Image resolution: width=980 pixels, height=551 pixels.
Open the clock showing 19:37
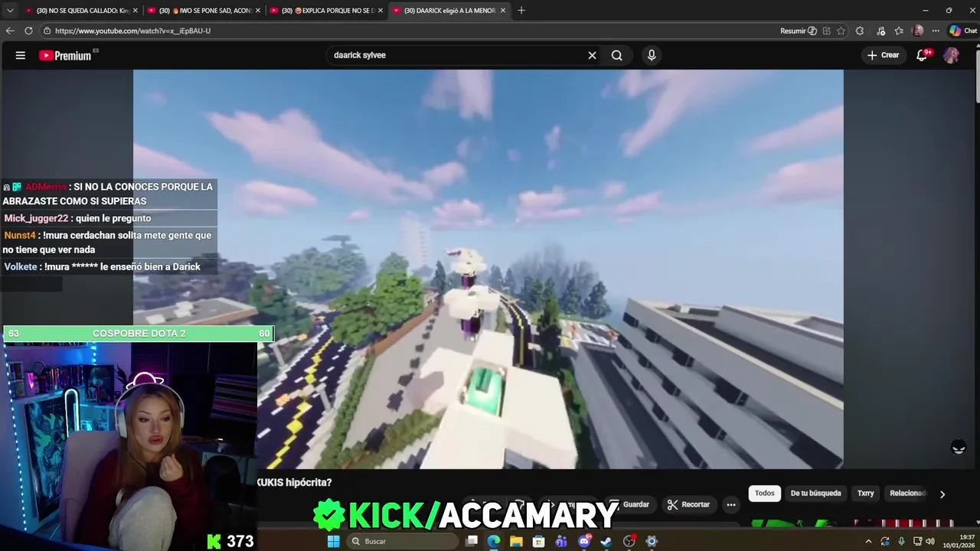coord(958,541)
